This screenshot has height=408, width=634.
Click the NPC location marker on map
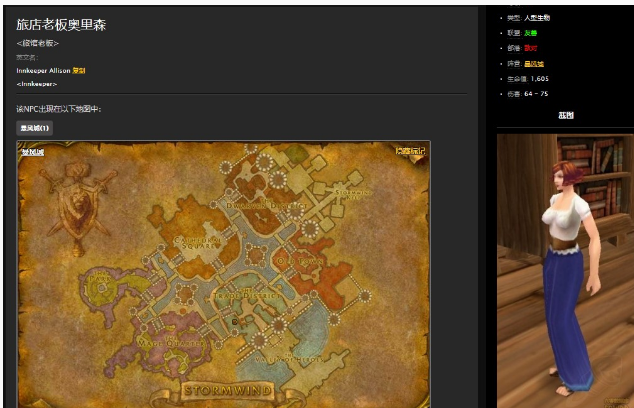tap(236, 321)
